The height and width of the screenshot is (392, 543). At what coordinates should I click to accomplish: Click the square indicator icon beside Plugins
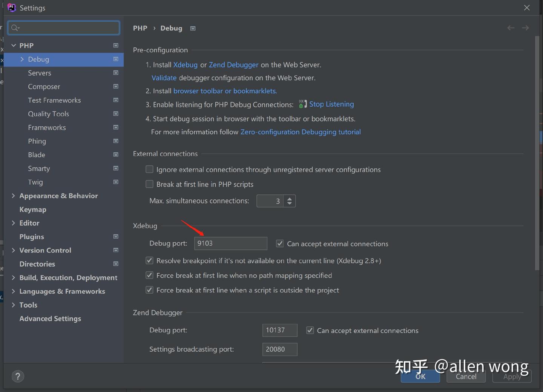pos(115,237)
